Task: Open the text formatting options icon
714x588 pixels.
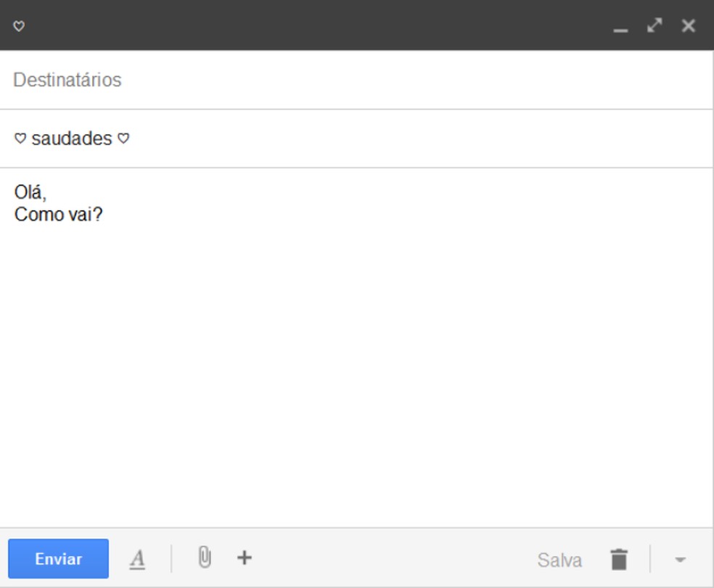Action: [137, 559]
